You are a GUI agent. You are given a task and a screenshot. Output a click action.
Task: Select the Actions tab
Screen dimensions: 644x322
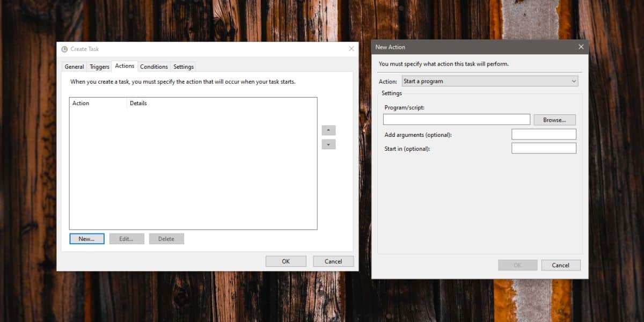(125, 66)
